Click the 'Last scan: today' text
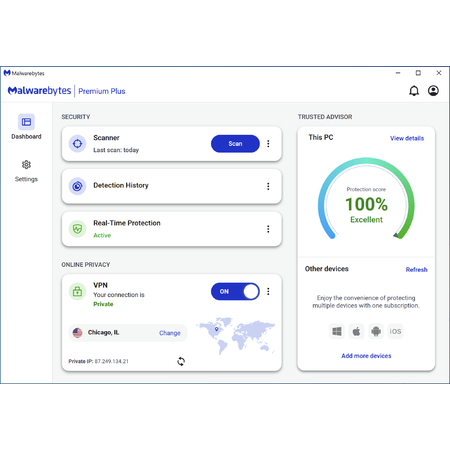Viewport: 450px width, 450px height. 116,150
